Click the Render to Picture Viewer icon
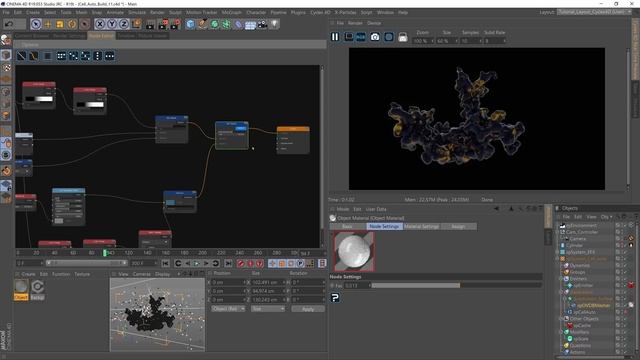Screen dimensions: 640x360 (x=163, y=24)
